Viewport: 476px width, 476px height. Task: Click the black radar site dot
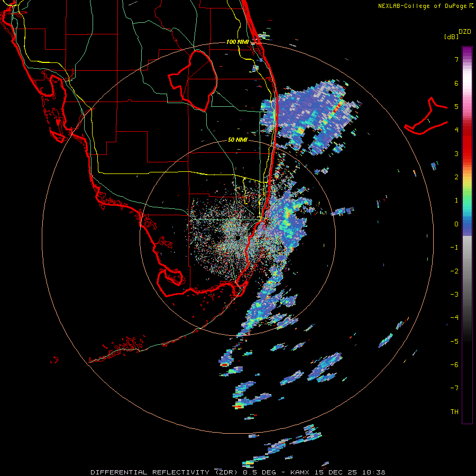click(237, 237)
